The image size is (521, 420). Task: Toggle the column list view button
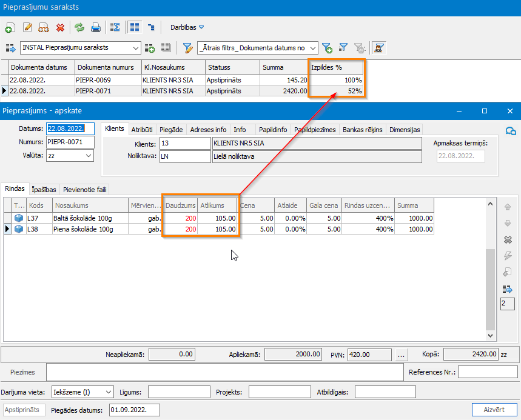135,27
